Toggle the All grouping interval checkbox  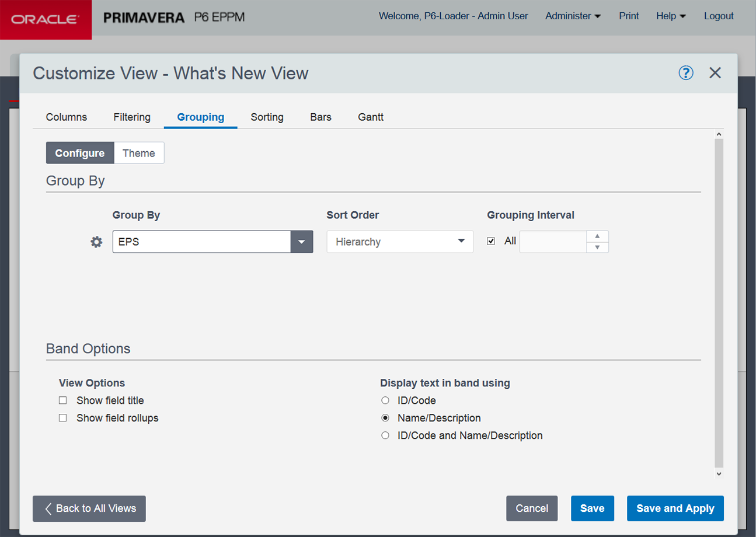coord(491,241)
